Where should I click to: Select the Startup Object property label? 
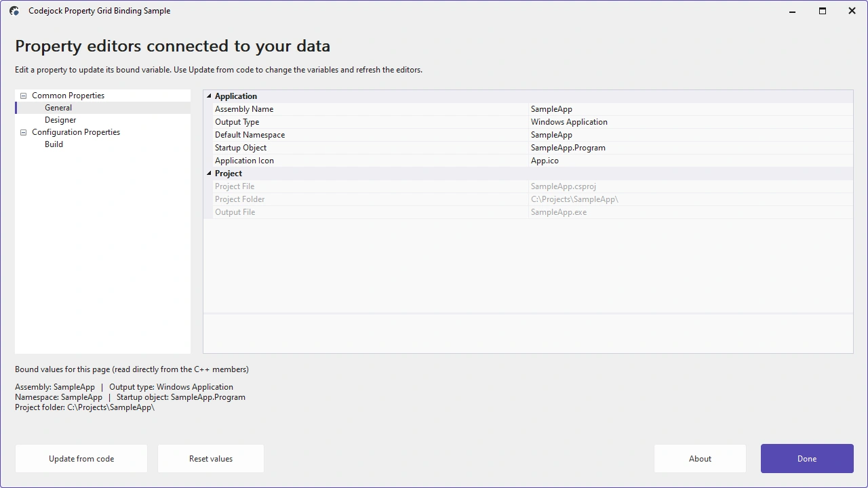[x=241, y=148]
